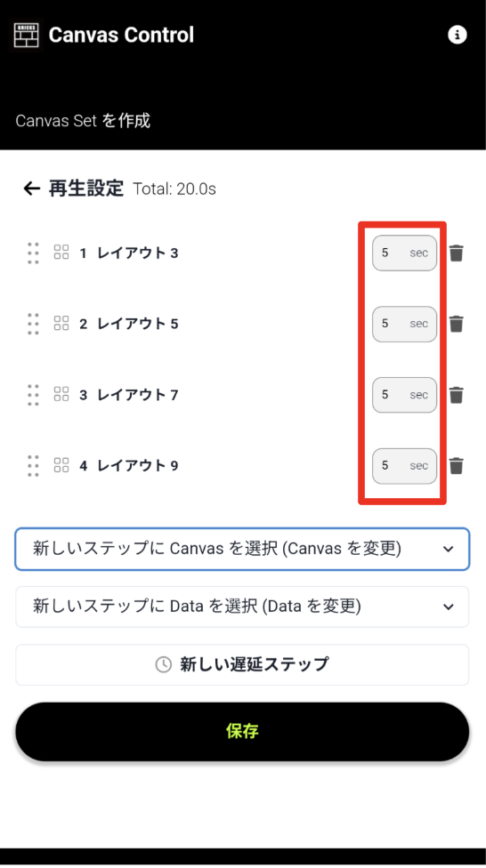
Task: Delete the レイアウト 5 step
Action: pyautogui.click(x=456, y=324)
